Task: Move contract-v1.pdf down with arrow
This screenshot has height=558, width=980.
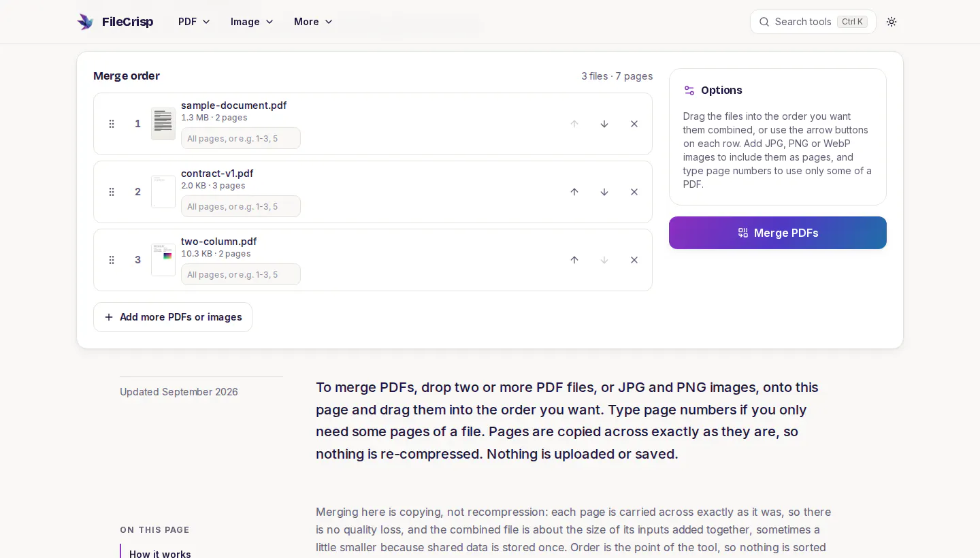Action: [604, 192]
